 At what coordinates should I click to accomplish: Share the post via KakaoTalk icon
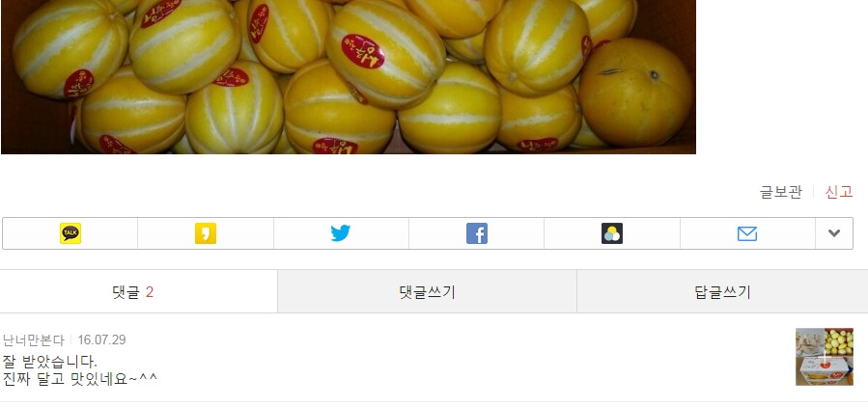tap(70, 233)
